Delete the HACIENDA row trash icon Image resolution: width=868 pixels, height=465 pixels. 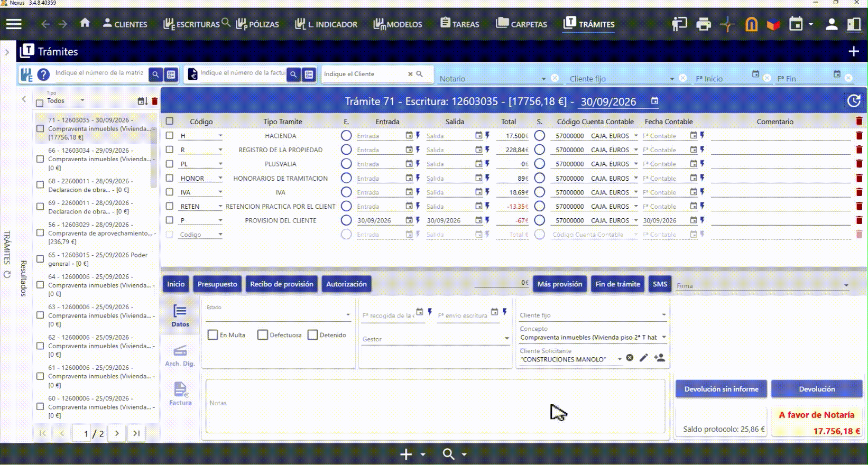[x=859, y=136]
